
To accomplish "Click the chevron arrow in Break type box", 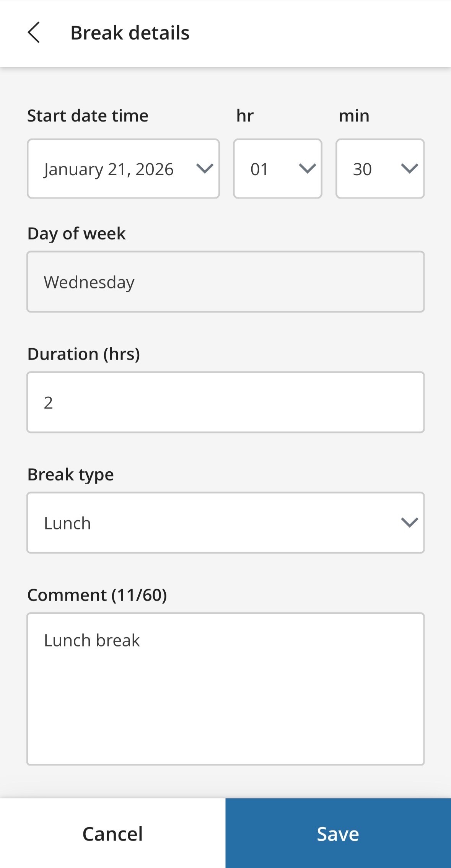I will pos(409,523).
